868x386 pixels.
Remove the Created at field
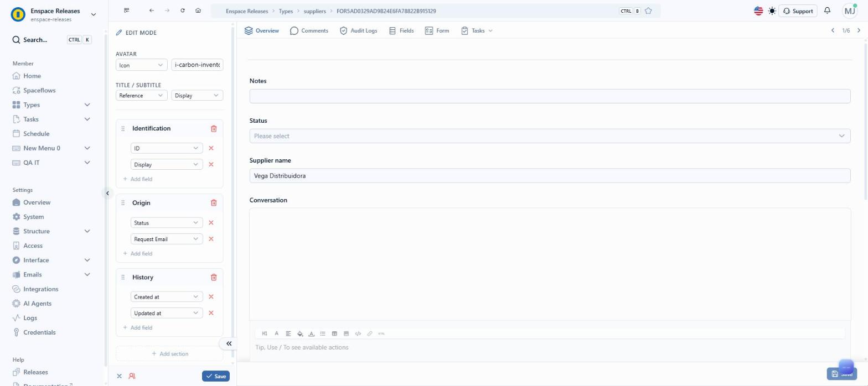tap(211, 297)
